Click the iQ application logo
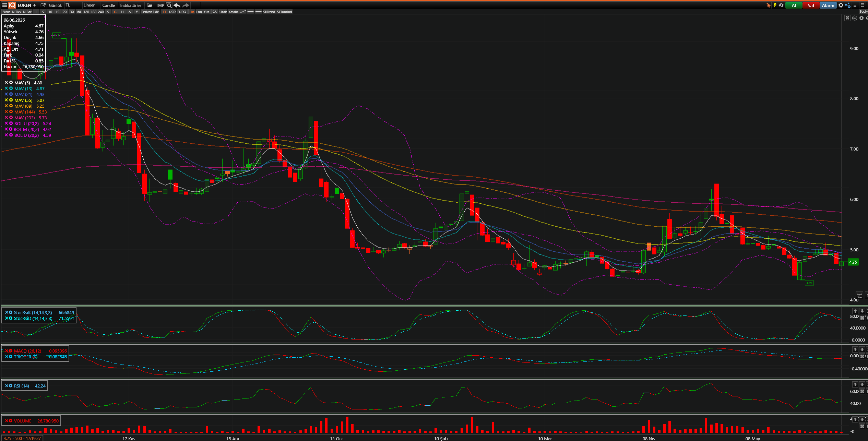868x441 pixels. [12, 5]
